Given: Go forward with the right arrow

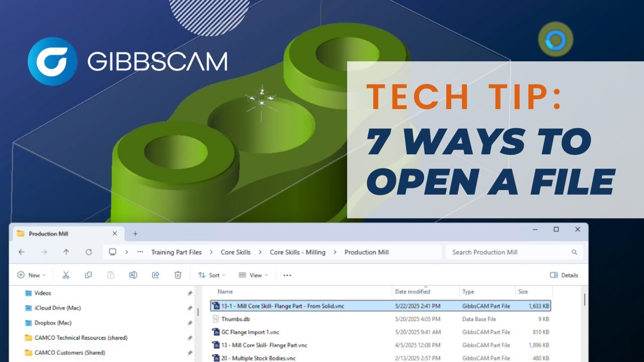Looking at the screenshot, I should point(44,252).
